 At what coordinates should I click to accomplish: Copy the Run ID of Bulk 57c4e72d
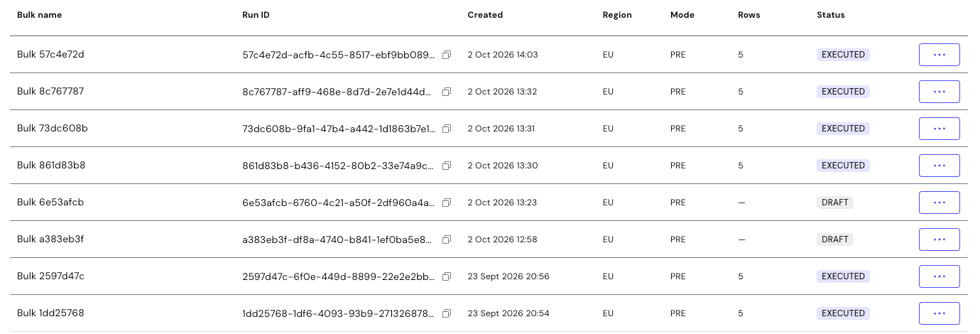pos(447,55)
